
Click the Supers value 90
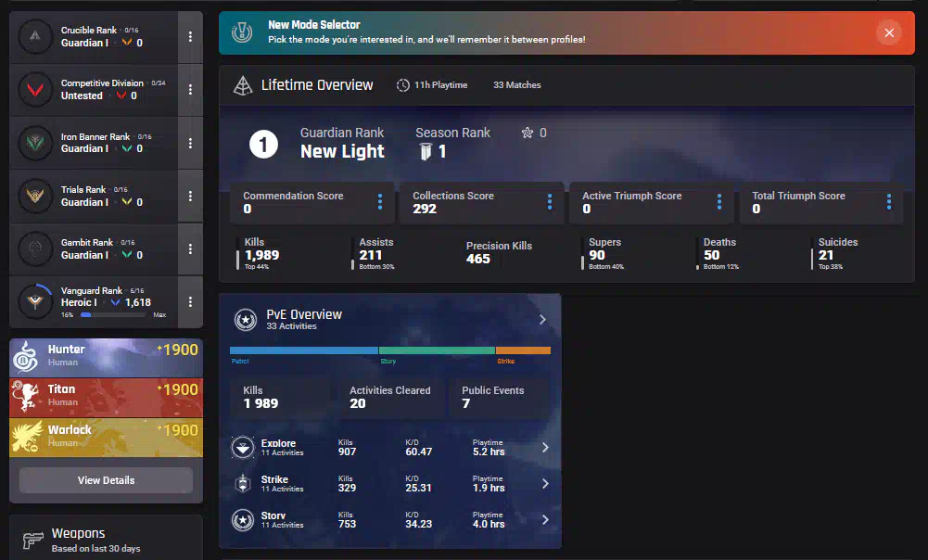coord(597,255)
